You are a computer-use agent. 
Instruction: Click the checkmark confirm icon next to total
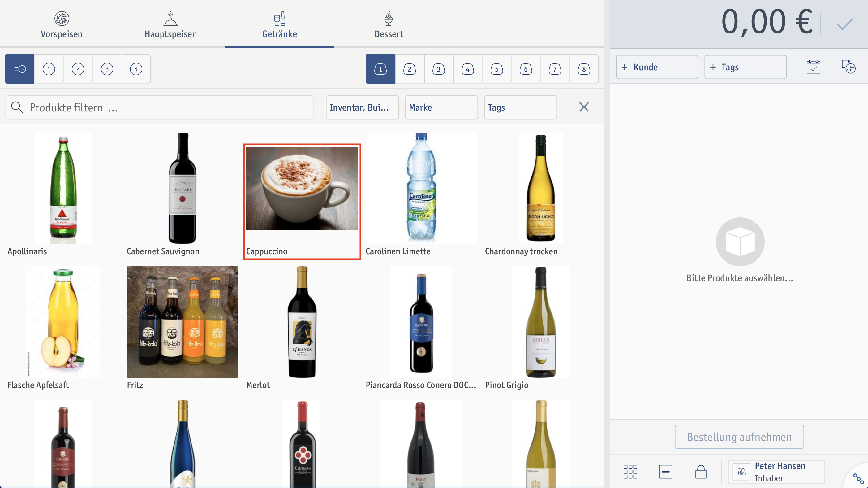pyautogui.click(x=845, y=24)
